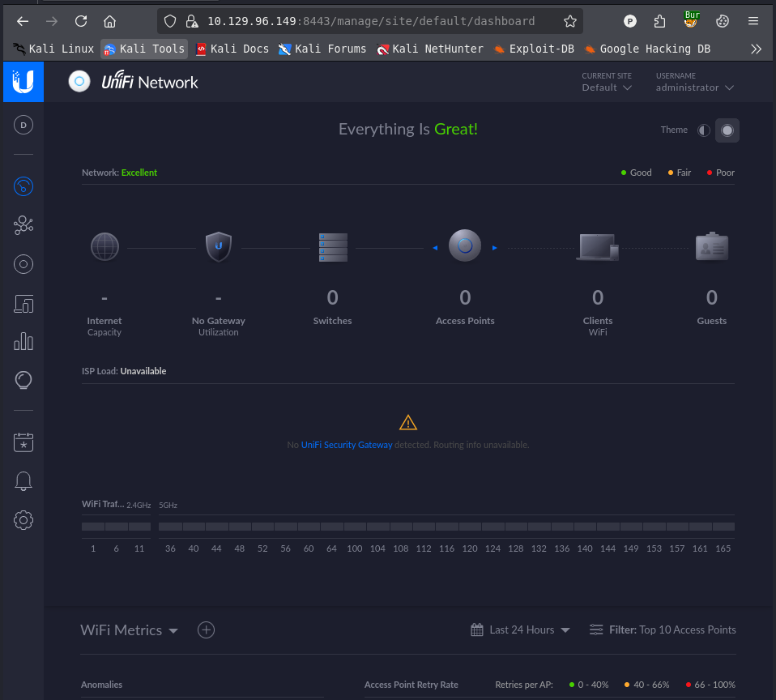Screen dimensions: 776x700
Task: Click the WiFi channel 165 bar
Action: [x=723, y=527]
